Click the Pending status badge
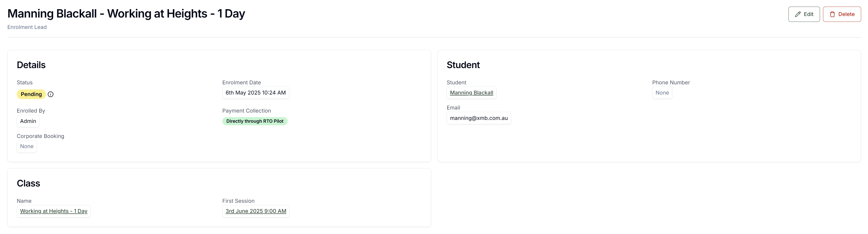868x234 pixels. point(31,94)
